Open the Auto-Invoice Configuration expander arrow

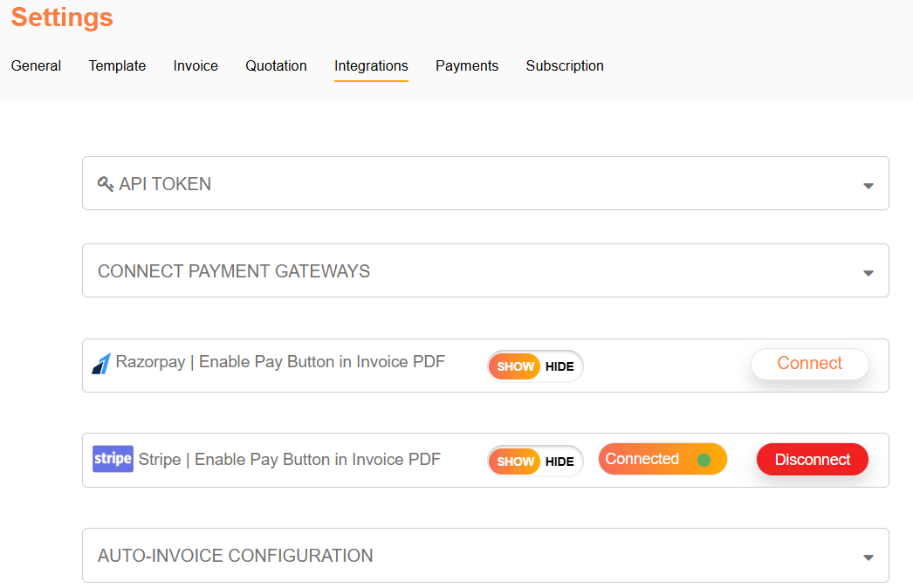point(868,557)
